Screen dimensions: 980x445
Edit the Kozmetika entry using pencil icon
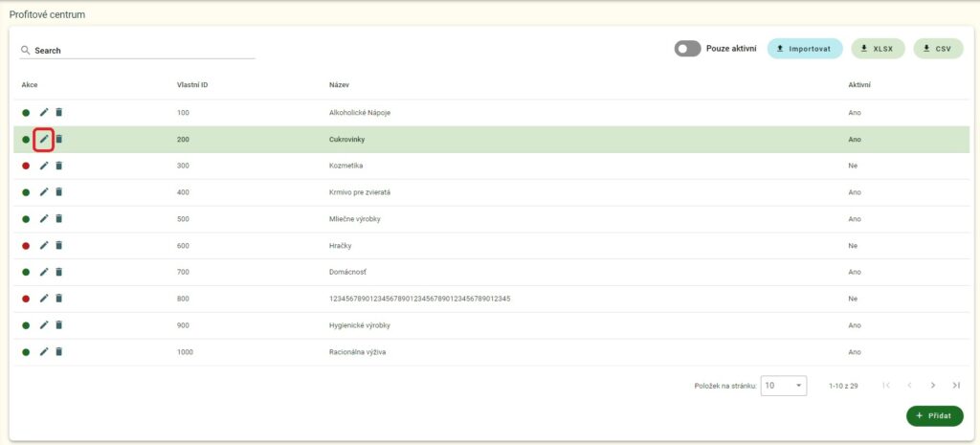(43, 166)
